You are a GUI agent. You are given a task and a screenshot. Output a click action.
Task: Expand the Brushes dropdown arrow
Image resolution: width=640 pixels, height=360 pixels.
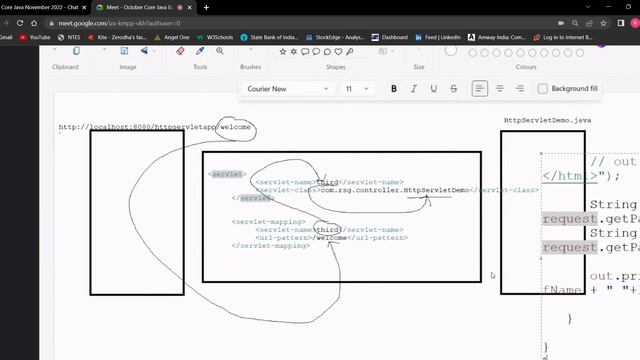click(251, 50)
